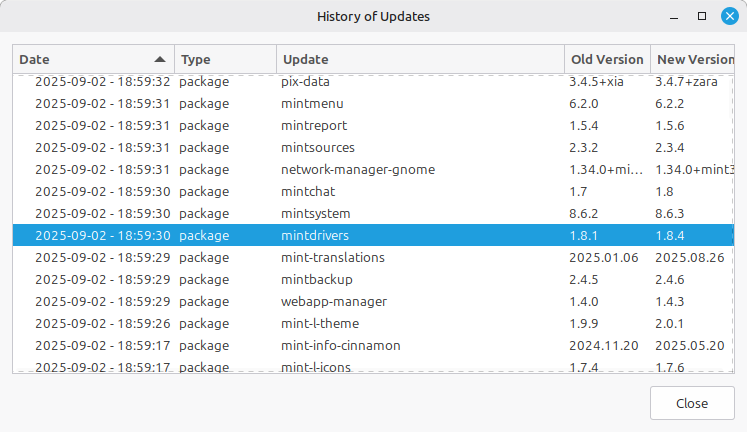Click new version 6.2.2 of mintmenu
This screenshot has height=432, width=747.
click(669, 103)
